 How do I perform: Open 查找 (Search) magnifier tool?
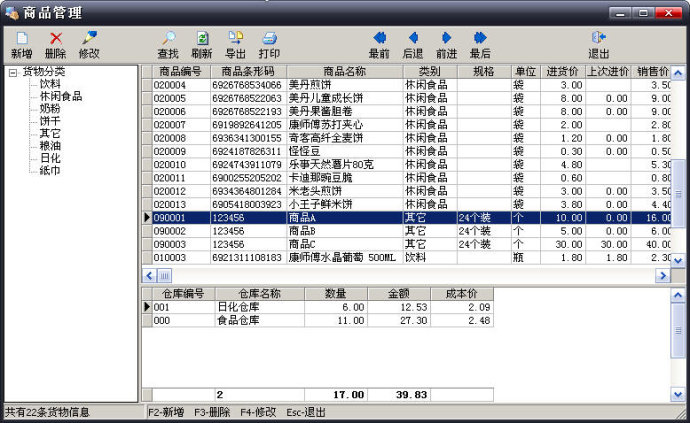coord(168,38)
